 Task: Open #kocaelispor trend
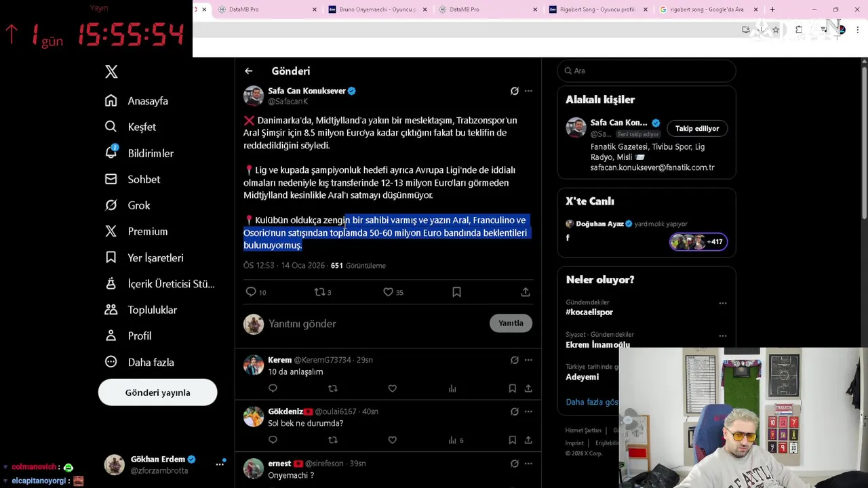coord(589,312)
